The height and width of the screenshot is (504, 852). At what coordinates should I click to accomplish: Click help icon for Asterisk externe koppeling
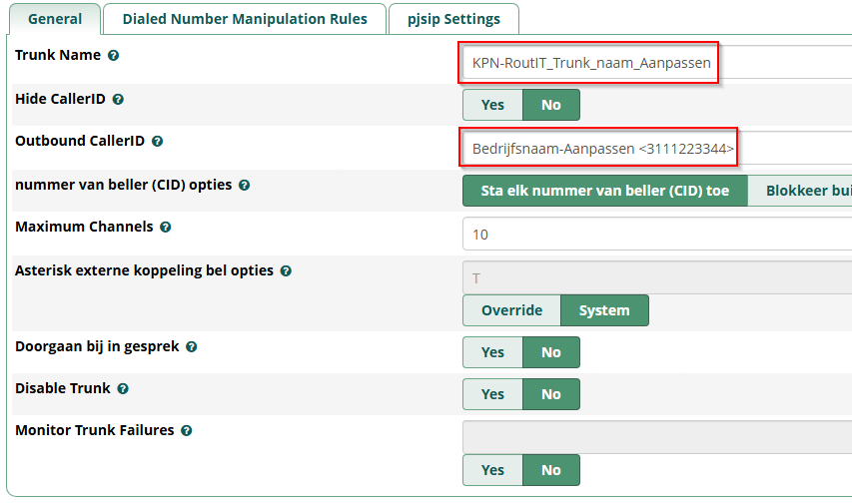click(286, 271)
